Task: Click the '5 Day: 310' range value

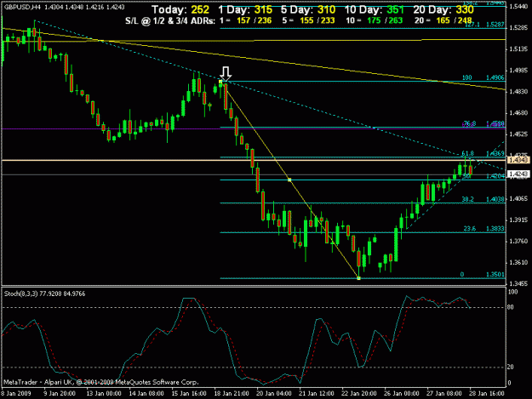Action: 308,10
